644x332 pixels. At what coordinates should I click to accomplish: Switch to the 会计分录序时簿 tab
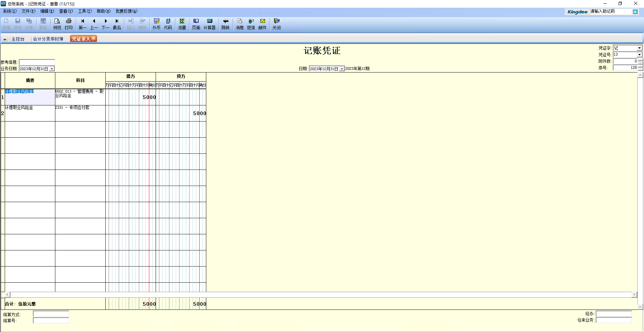[x=48, y=39]
